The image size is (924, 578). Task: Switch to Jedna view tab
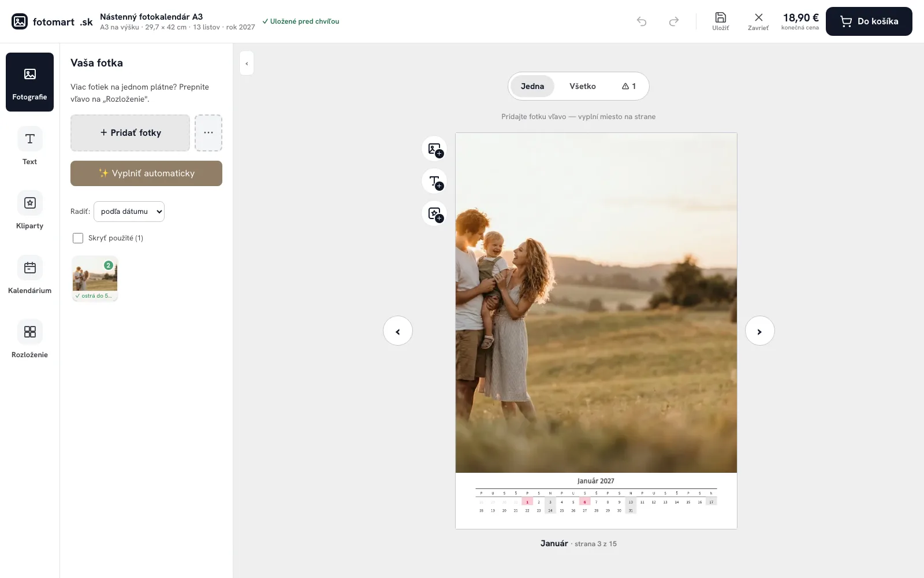532,86
